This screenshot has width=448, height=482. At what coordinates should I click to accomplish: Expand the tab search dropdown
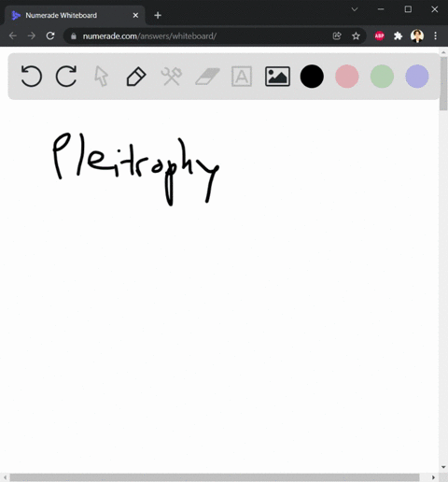[x=355, y=9]
